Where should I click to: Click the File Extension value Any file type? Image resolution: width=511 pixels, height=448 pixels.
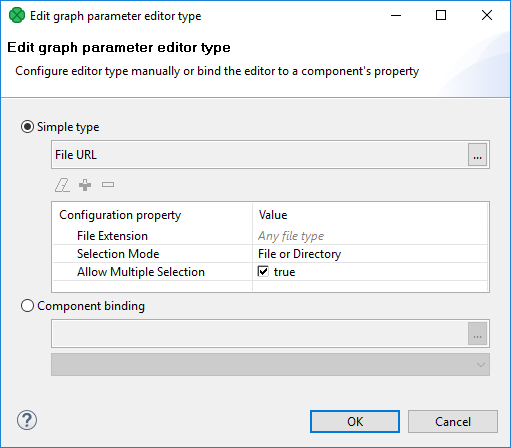click(x=291, y=236)
